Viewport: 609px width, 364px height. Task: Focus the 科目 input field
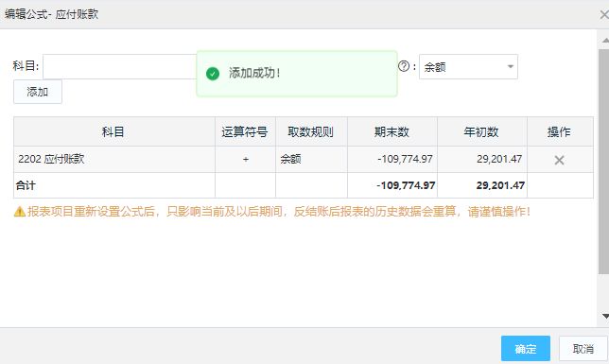(120, 67)
